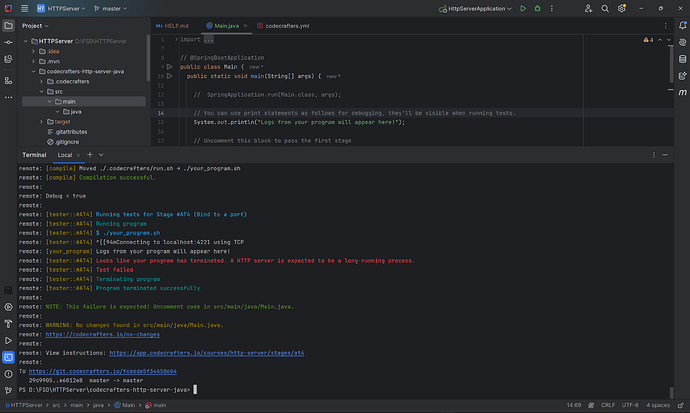Open the Services tool window
The image size is (690, 413).
pos(8,307)
